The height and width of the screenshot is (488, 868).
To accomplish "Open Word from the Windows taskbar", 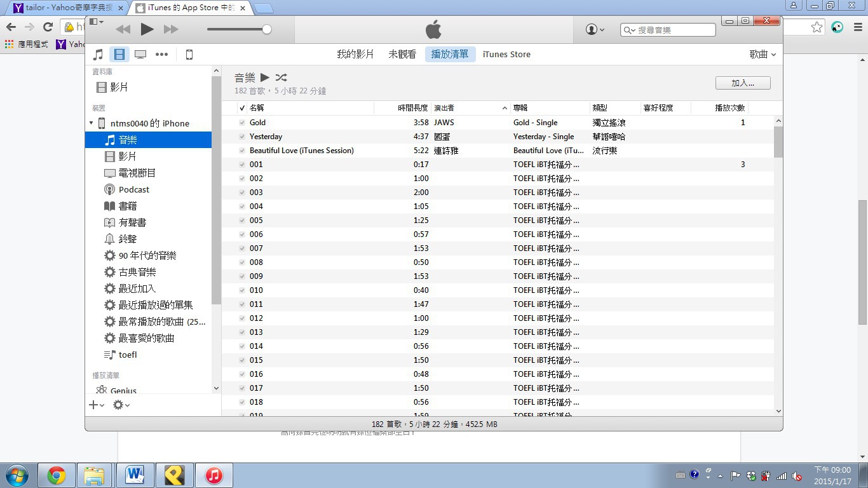I will (x=135, y=475).
